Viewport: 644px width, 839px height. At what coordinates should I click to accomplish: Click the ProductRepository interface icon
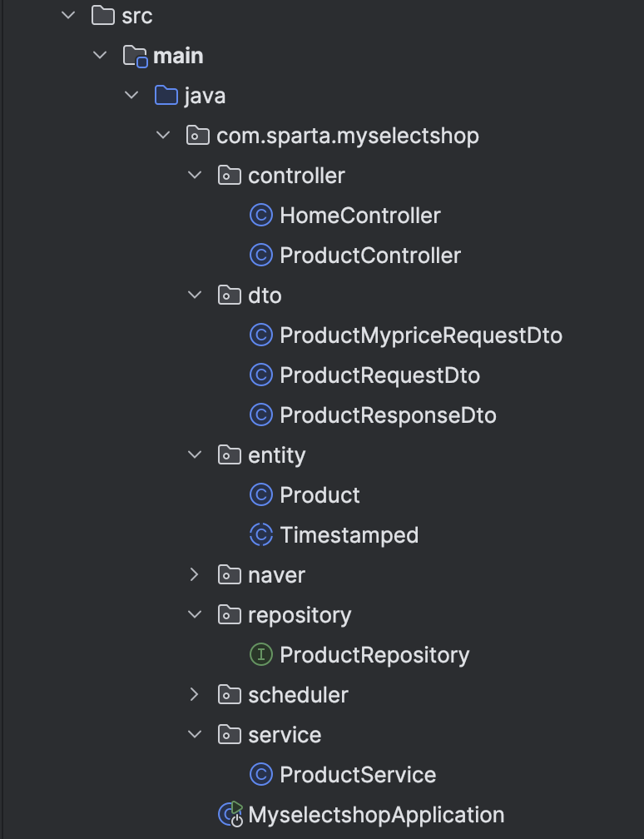(x=261, y=655)
